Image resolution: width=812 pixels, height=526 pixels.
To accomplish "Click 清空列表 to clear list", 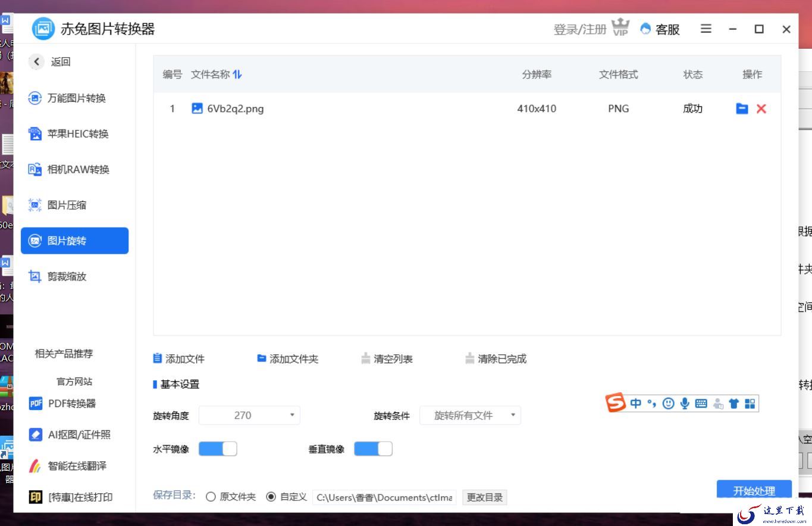I will [x=387, y=359].
